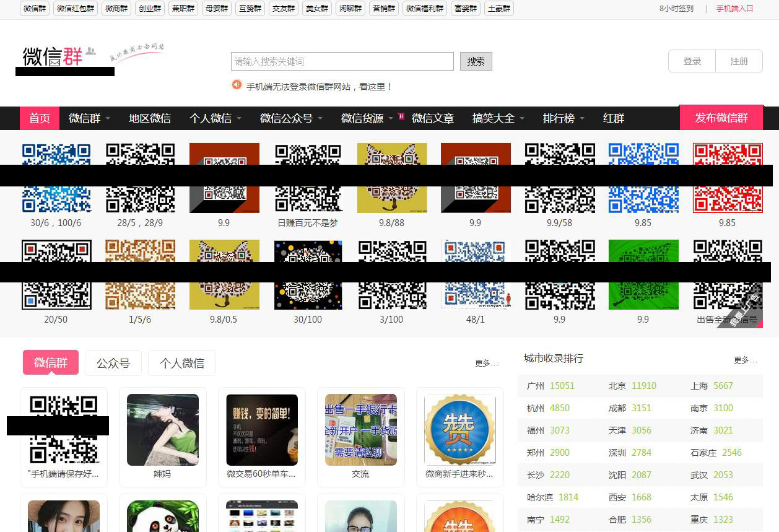Open the 辣妈 group thumbnail
Screen dimensions: 779x532
click(x=162, y=430)
